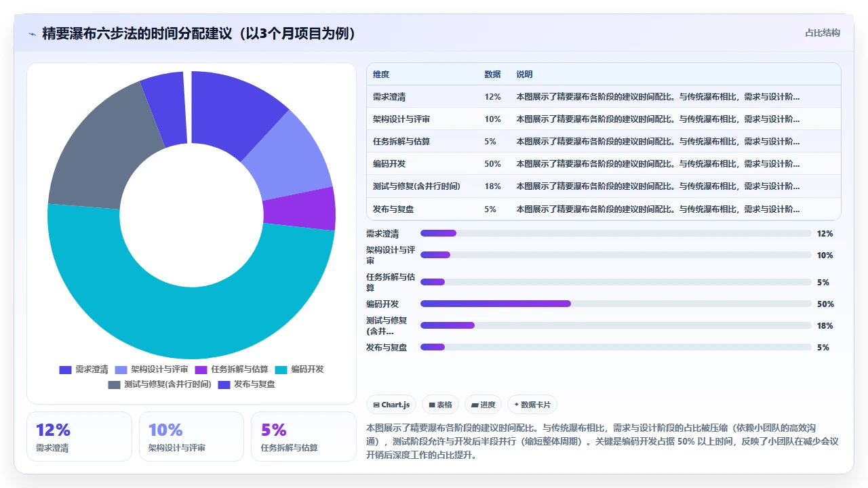Click the 任务拆解与估算 progress bar

click(616, 282)
